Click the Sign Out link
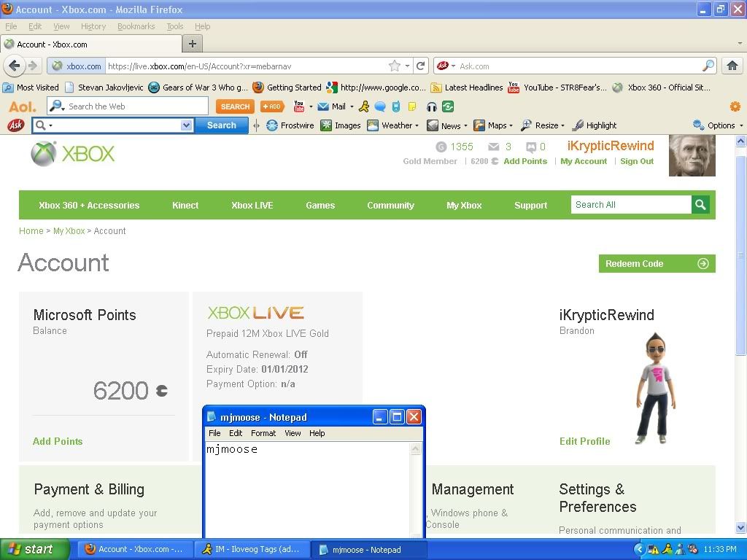Screen dimensions: 747x560 [637, 161]
